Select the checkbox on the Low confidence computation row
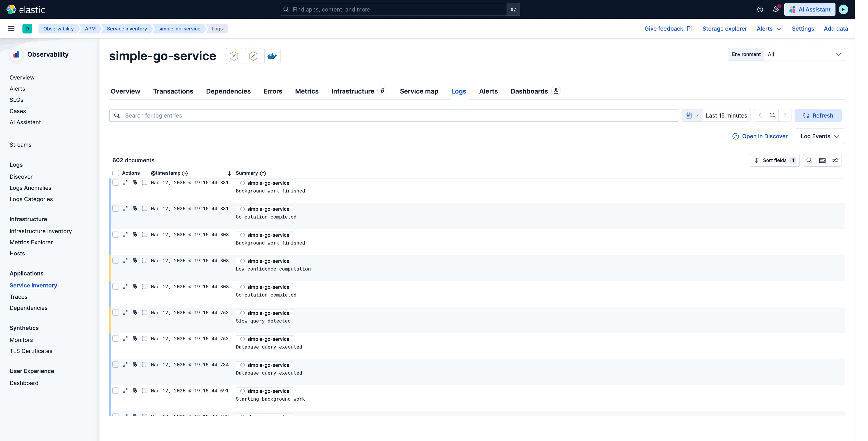Viewport: 868px width, 441px height. pyautogui.click(x=116, y=260)
